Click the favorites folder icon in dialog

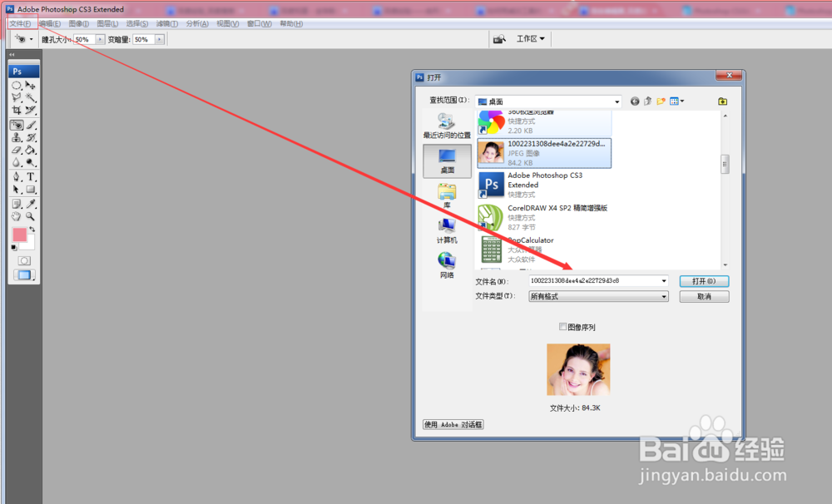[722, 101]
